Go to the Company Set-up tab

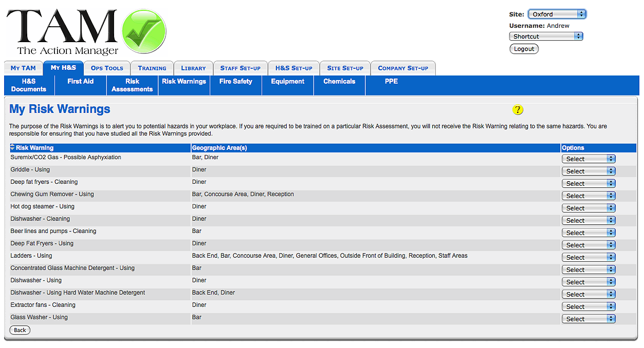(x=403, y=68)
